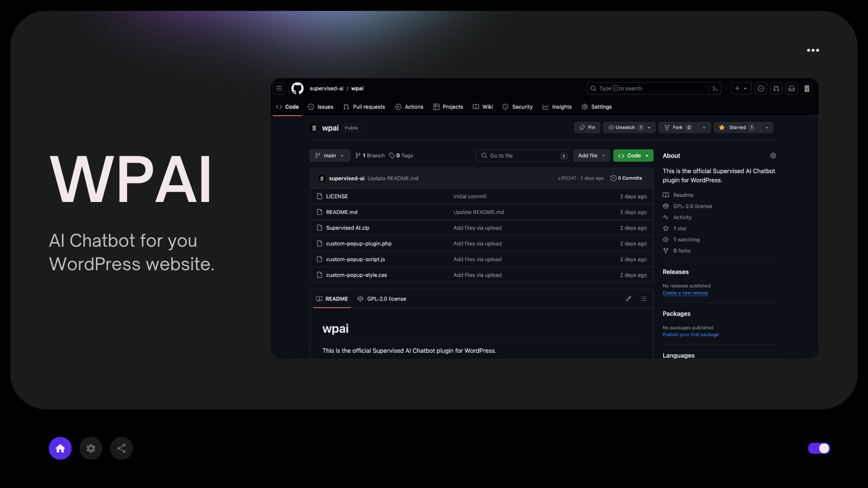Screen dimensions: 868x488
Task: Open the green Code dropdown
Action: point(633,155)
